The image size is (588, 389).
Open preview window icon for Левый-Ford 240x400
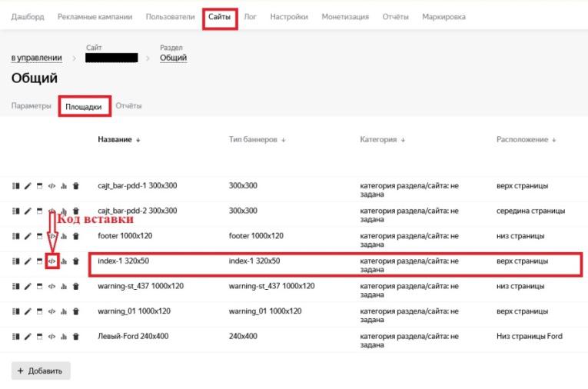click(40, 337)
